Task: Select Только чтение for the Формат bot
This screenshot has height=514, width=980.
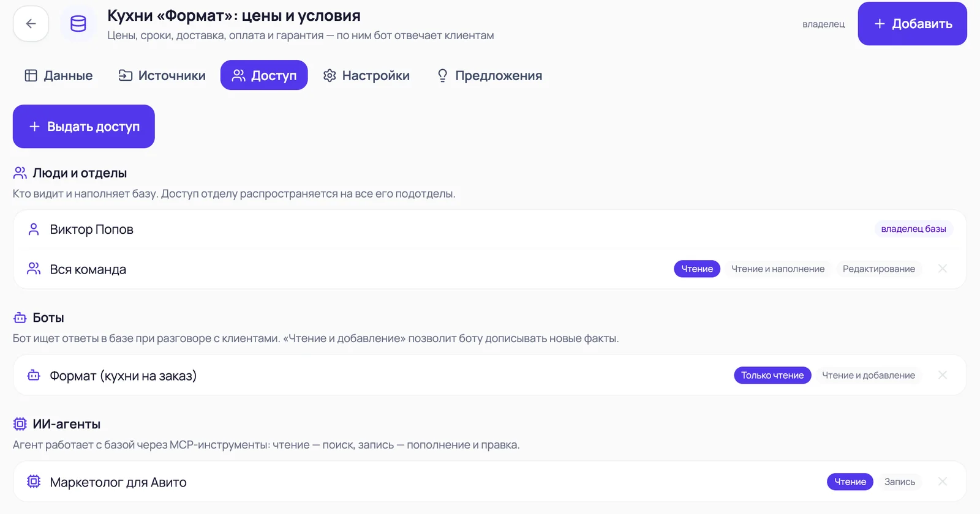Action: click(x=772, y=375)
